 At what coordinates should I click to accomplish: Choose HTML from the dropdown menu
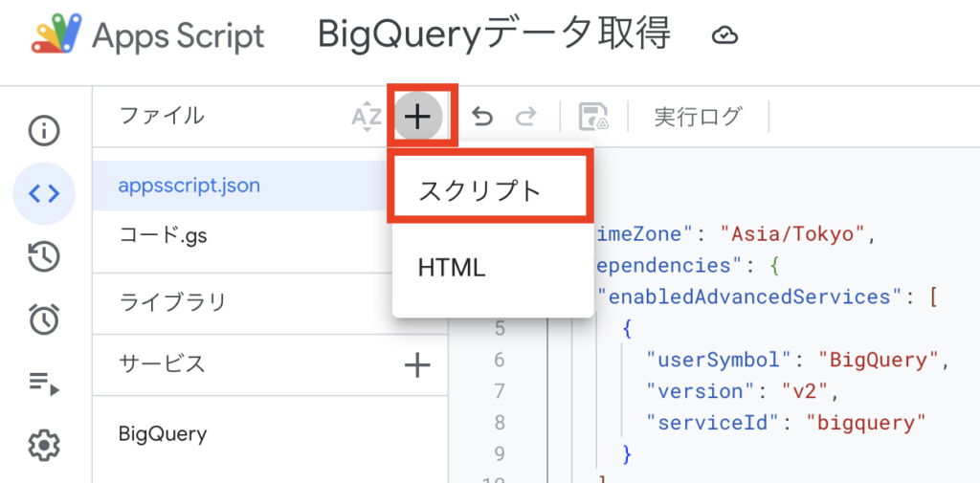[x=493, y=269]
